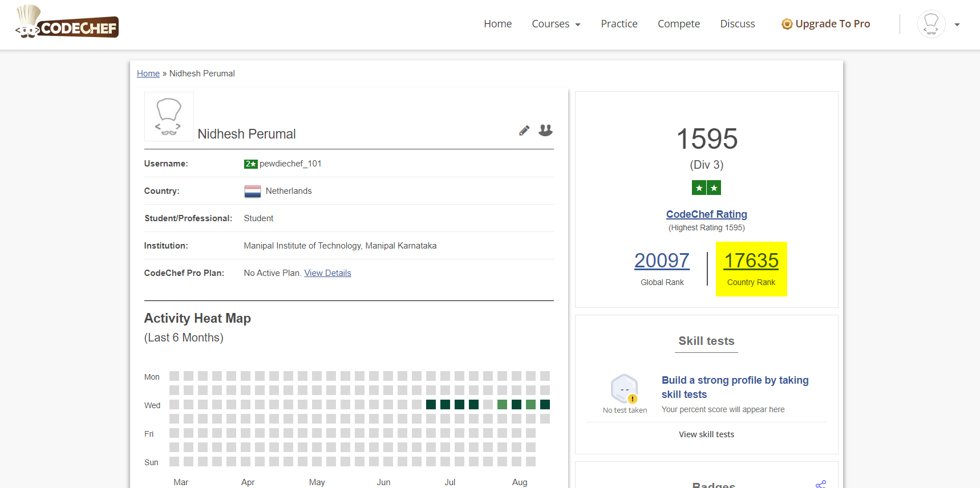This screenshot has height=488, width=980.
Task: Click the Student value text
Action: (x=258, y=218)
